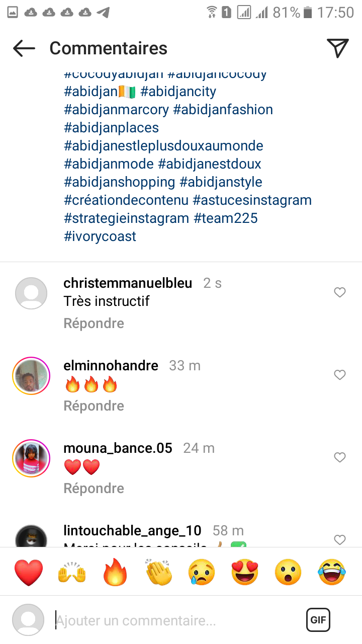Screen dimensions: 362x644
Task: Insert the laughing tears emoji
Action: pos(331,572)
